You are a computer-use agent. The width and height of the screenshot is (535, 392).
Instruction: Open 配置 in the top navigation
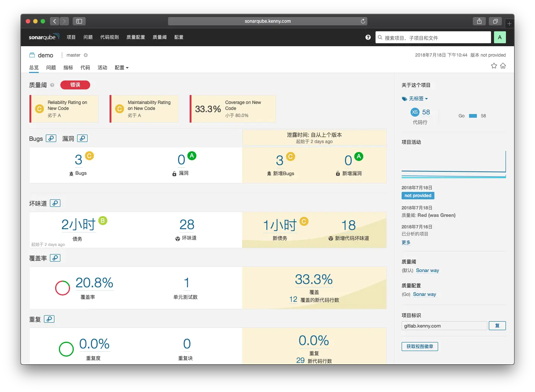pos(179,37)
